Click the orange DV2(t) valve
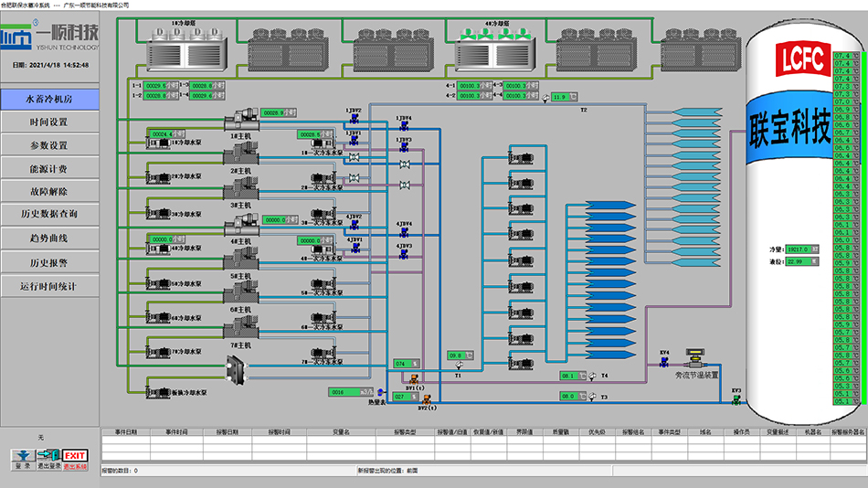Viewport: 868px width, 488px height. [x=427, y=398]
